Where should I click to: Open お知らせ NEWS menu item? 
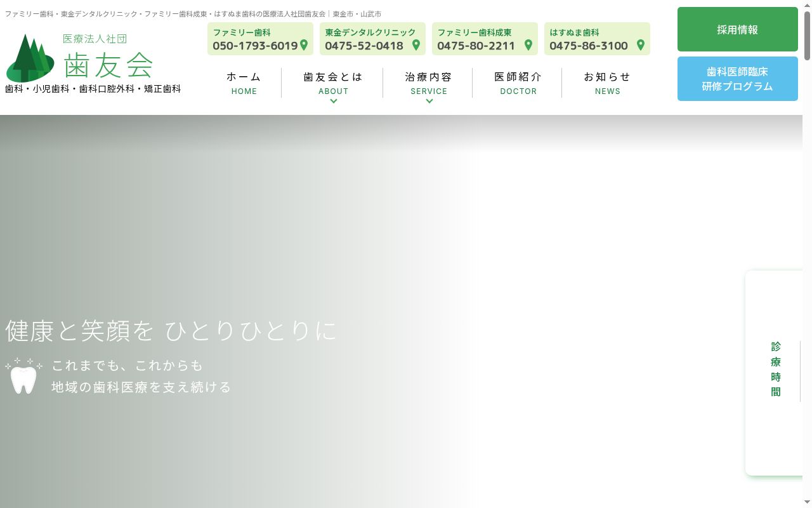(x=608, y=83)
